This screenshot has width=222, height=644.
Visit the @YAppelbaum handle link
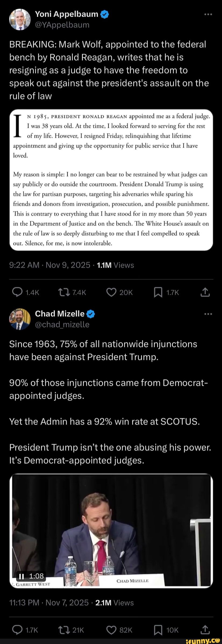(62, 25)
